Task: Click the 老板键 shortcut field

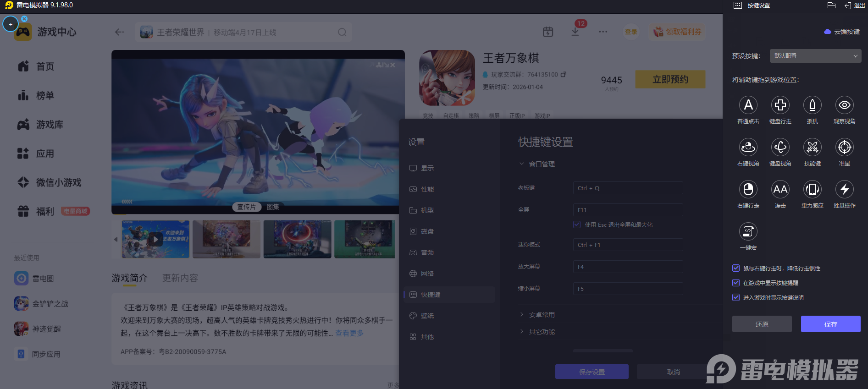Action: (628, 188)
